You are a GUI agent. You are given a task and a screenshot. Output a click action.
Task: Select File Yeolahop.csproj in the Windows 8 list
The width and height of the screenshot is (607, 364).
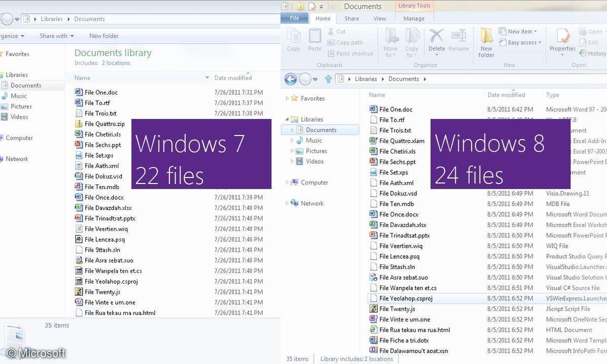click(x=406, y=298)
